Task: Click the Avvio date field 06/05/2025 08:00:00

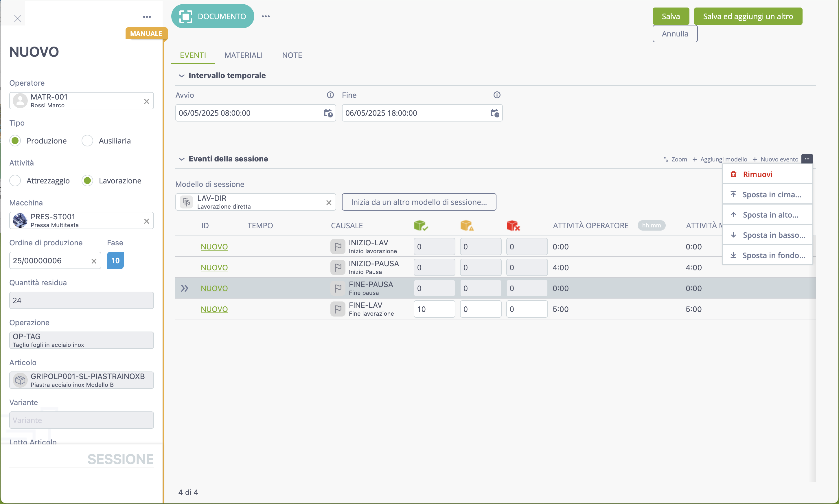Action: tap(255, 113)
